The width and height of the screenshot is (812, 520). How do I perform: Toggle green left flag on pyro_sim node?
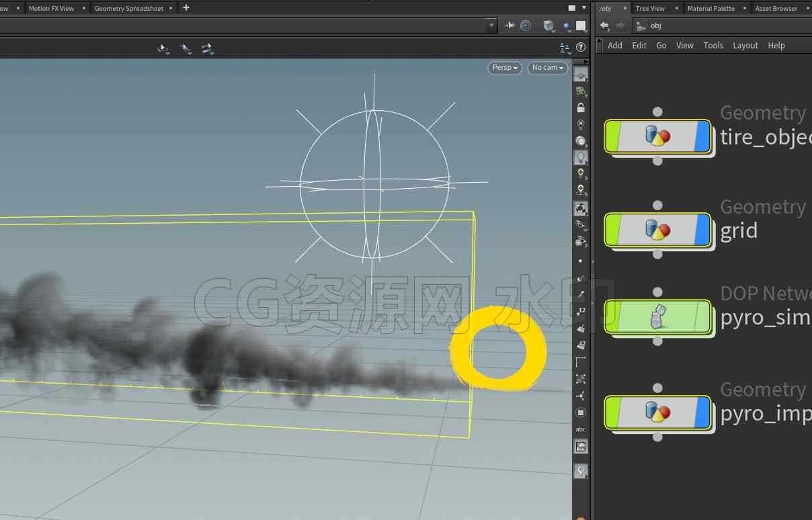[614, 316]
